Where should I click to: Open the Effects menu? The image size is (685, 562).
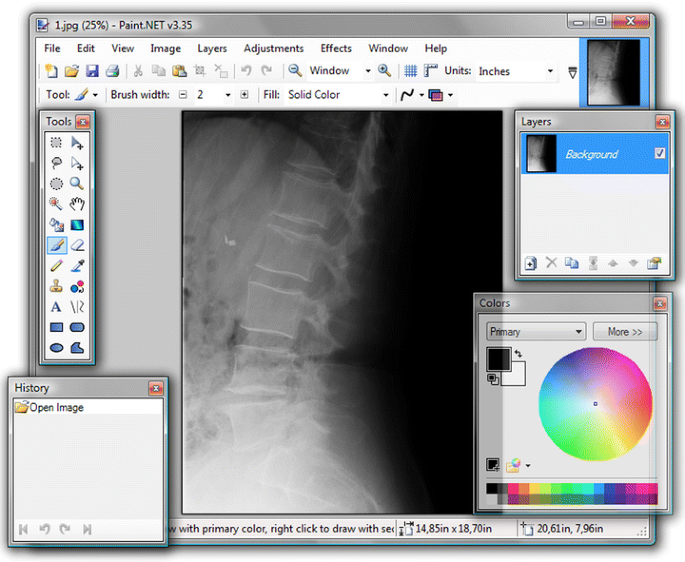pos(336,48)
